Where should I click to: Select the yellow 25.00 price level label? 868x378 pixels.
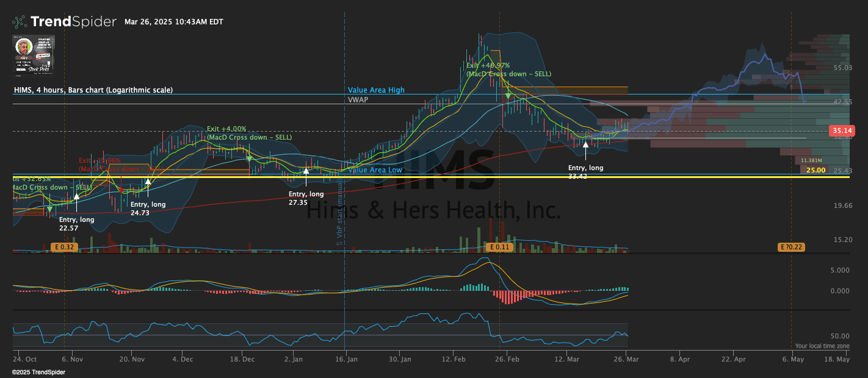[816, 170]
